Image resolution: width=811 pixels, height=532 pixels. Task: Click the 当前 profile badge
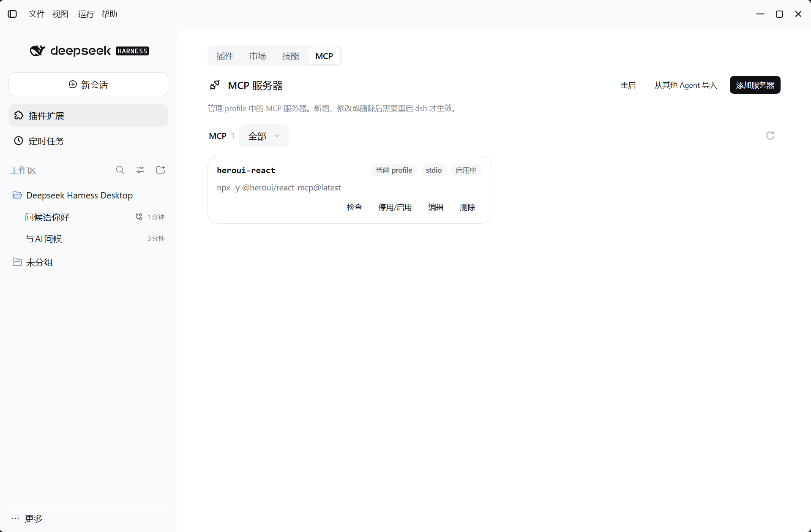click(x=394, y=170)
